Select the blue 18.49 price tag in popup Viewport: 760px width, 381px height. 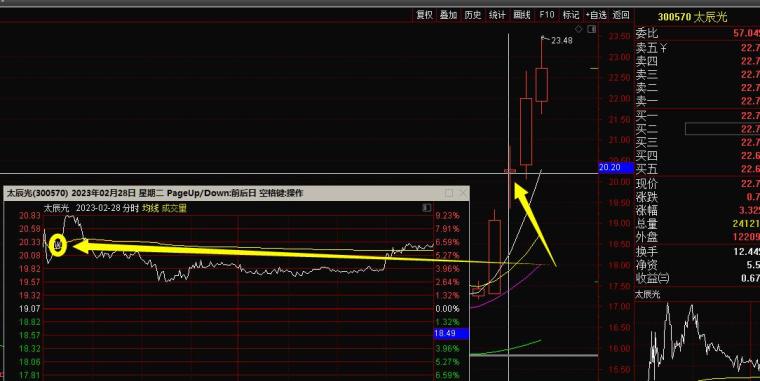tap(451, 333)
